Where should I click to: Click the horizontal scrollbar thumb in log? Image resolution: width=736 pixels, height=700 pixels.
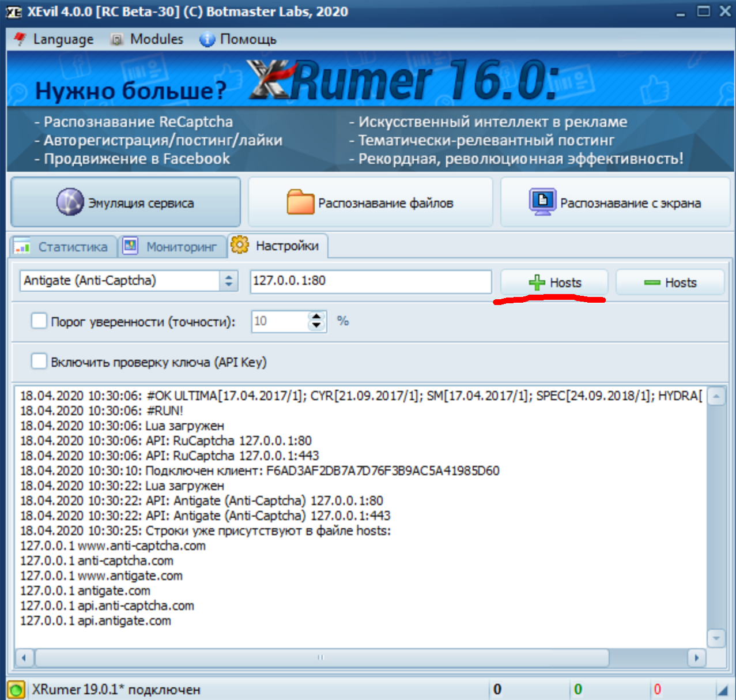click(x=322, y=657)
